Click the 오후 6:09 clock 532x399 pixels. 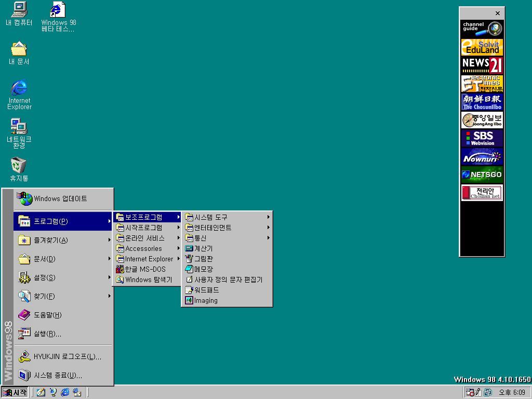(x=512, y=393)
